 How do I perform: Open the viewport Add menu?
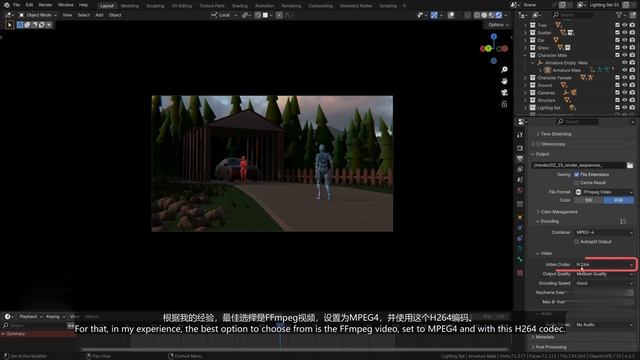99,15
